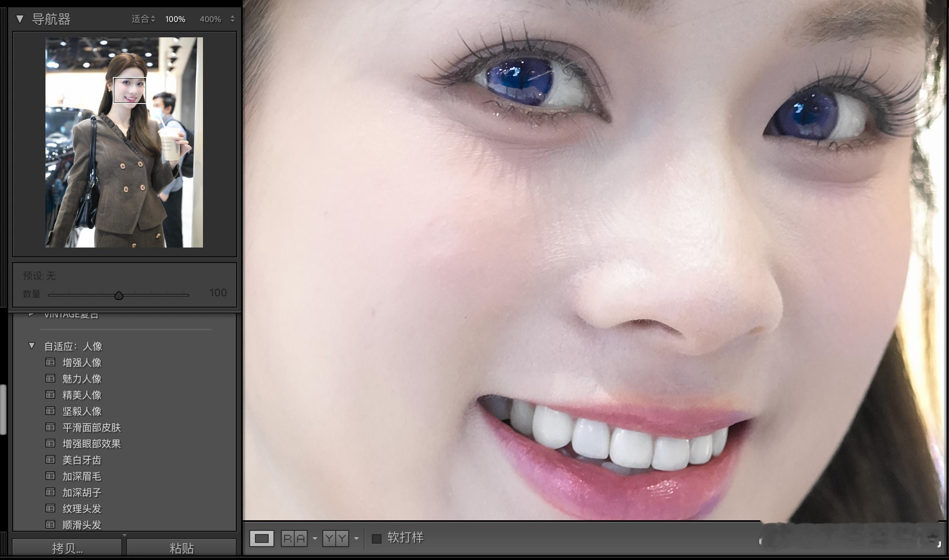Screen dimensions: 949x560
Task: Click the 美白牙齿 preset icon
Action: click(50, 459)
